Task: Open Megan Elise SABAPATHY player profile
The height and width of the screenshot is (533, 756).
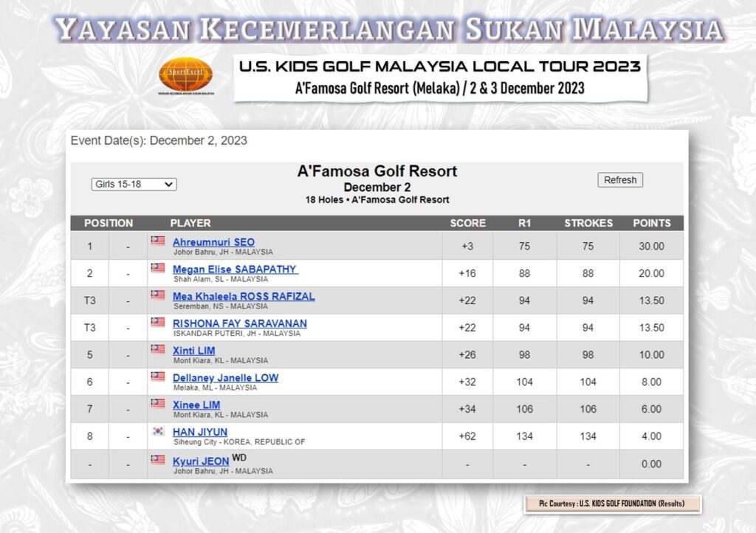Action: 235,269
